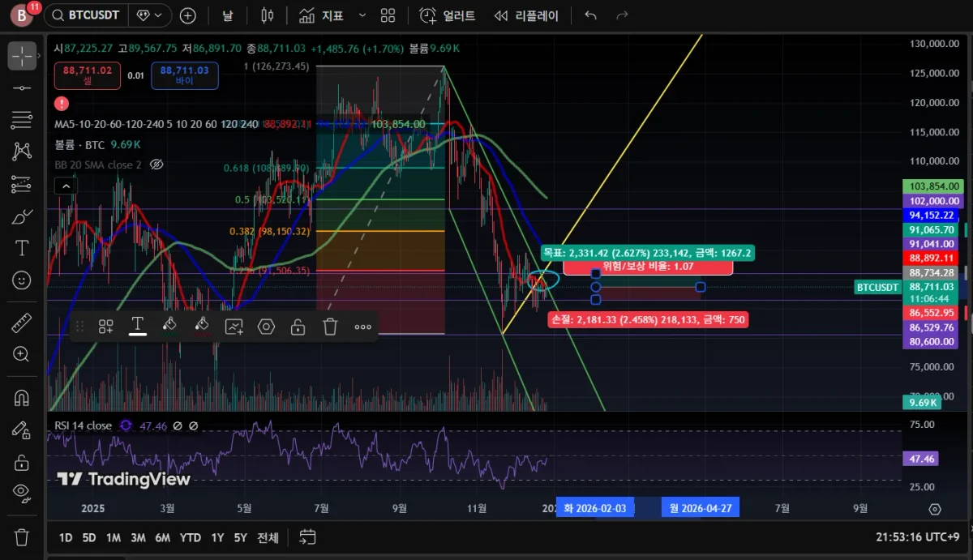Select the text annotation tool in sidebar
The image size is (973, 560).
coord(22,248)
